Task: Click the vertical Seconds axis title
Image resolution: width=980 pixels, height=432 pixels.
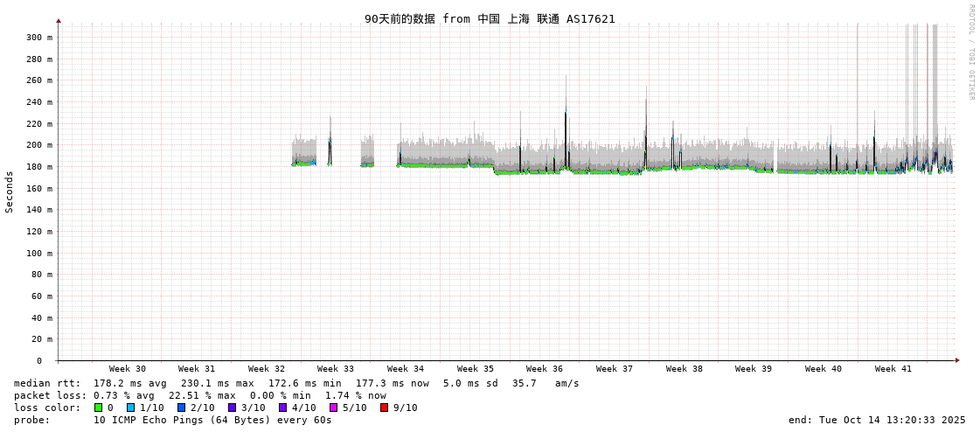Action: [10, 192]
